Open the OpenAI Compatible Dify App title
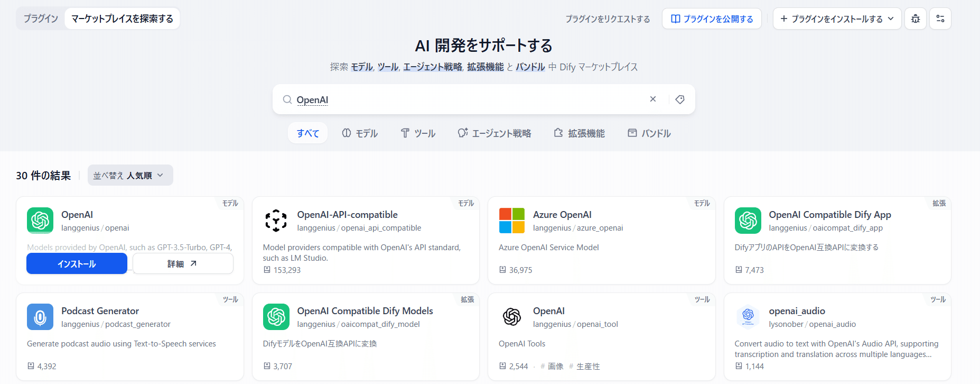Screen dimensions: 980x384 click(829, 215)
